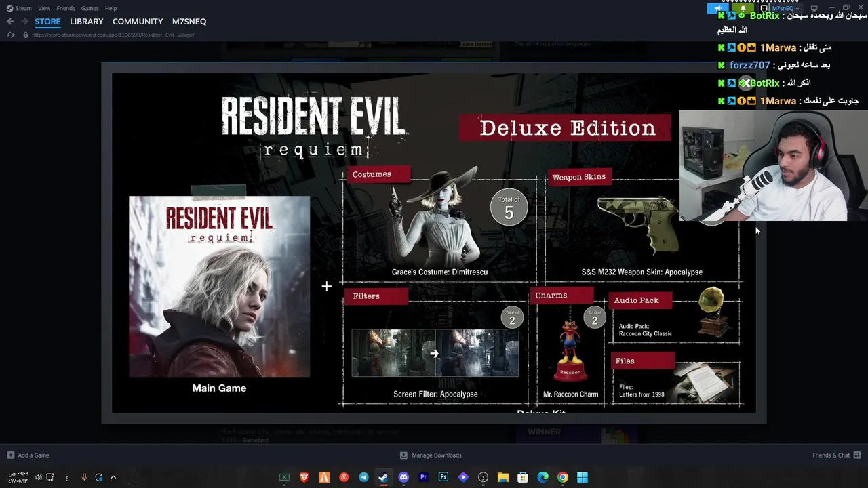Image resolution: width=868 pixels, height=488 pixels.
Task: Open Brave browser from the taskbar
Action: click(304, 477)
